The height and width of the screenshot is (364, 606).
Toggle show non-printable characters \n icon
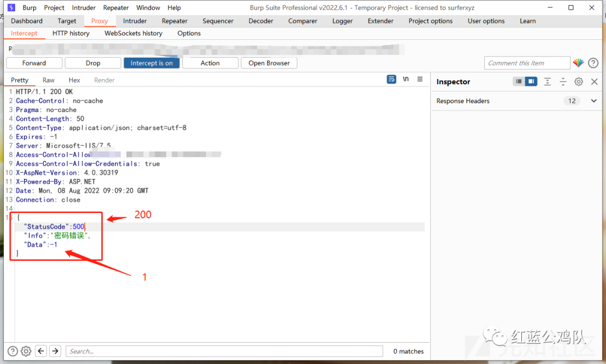(406, 79)
